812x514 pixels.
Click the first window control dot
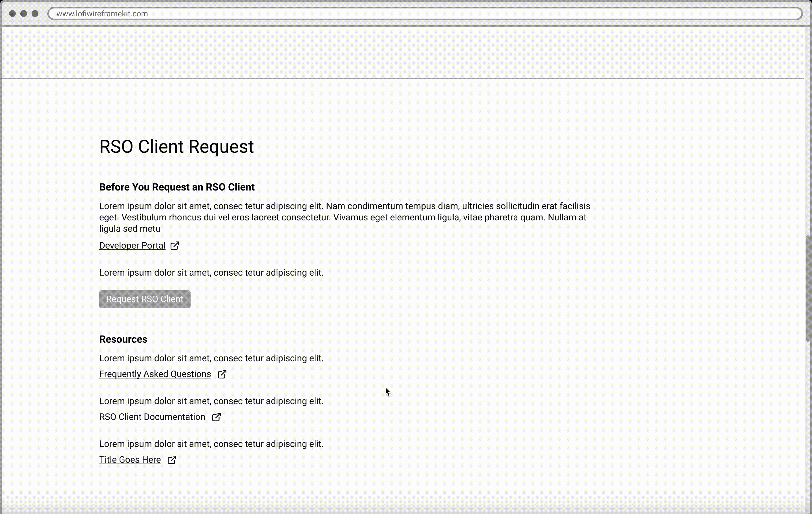click(x=12, y=14)
